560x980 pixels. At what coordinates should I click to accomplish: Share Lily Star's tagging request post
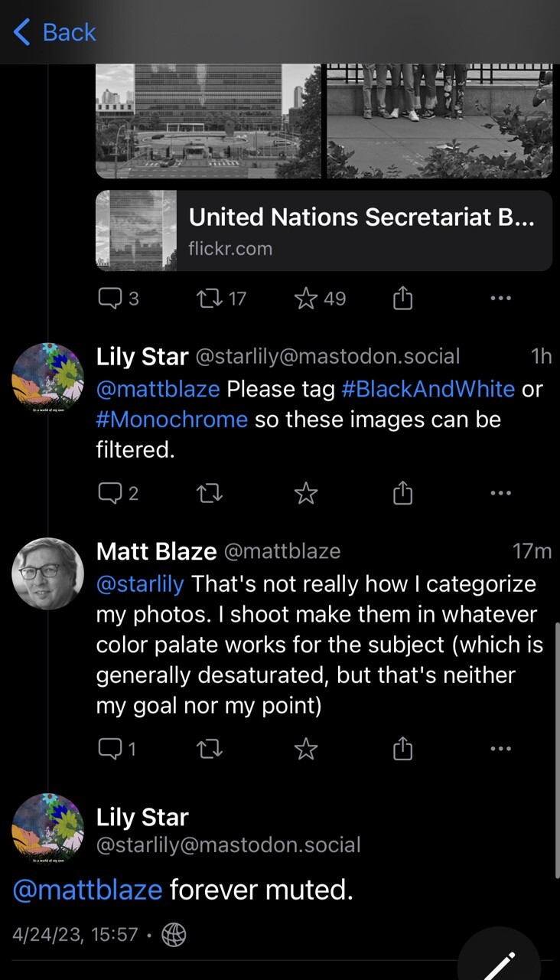point(402,494)
